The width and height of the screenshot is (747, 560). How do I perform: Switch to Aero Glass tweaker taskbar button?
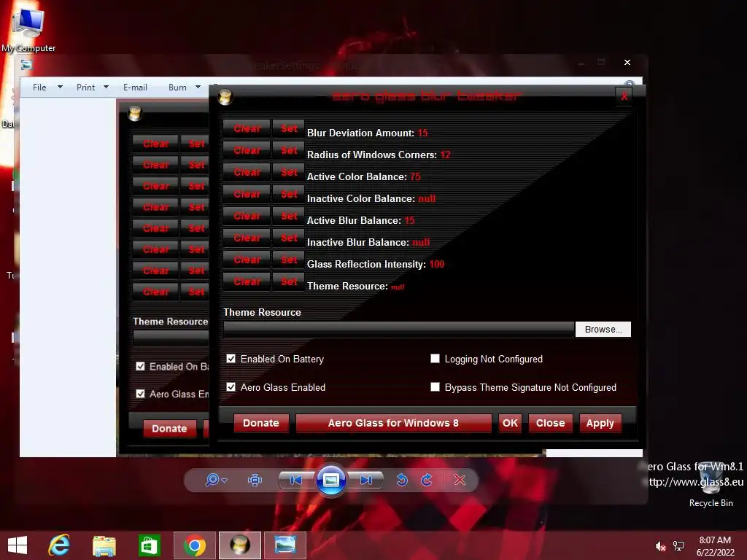click(239, 545)
